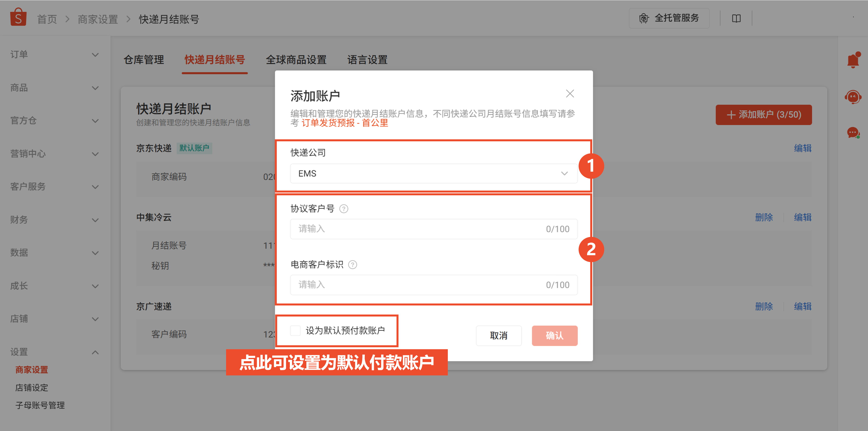
Task: Switch to 仓库管理 tab
Action: [144, 60]
